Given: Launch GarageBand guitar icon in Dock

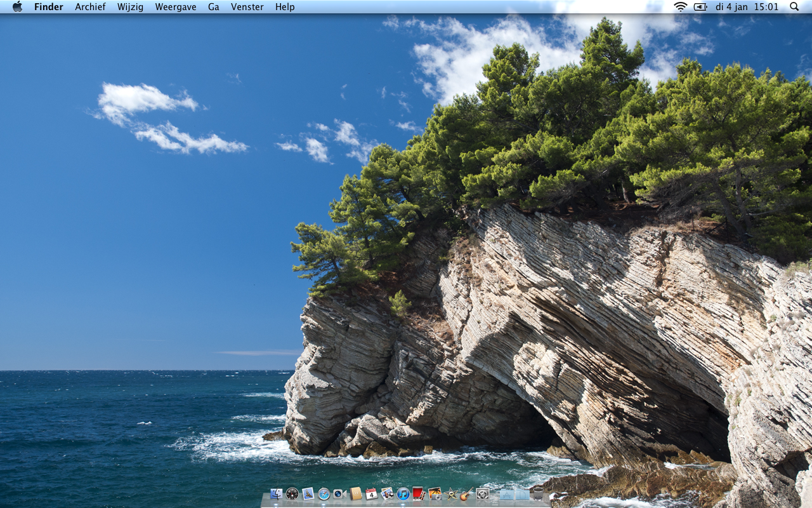Looking at the screenshot, I should point(467,494).
